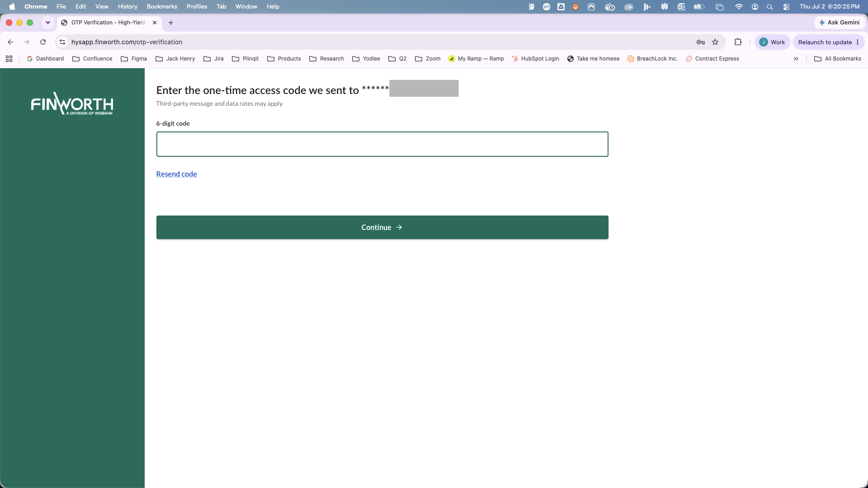Open the Research bookmark folder

click(x=326, y=59)
